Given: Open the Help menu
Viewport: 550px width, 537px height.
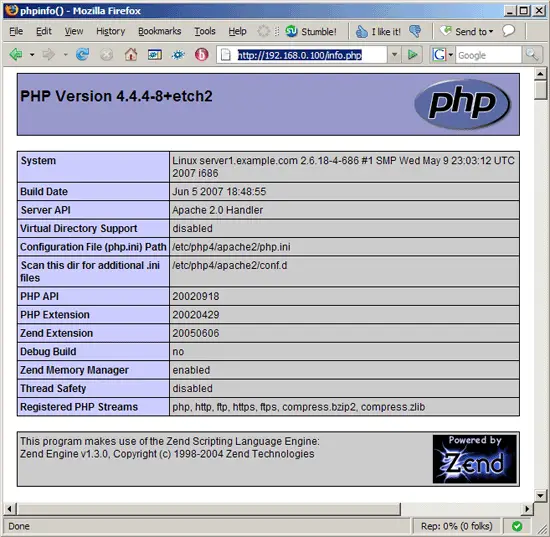Looking at the screenshot, I should tap(237, 32).
